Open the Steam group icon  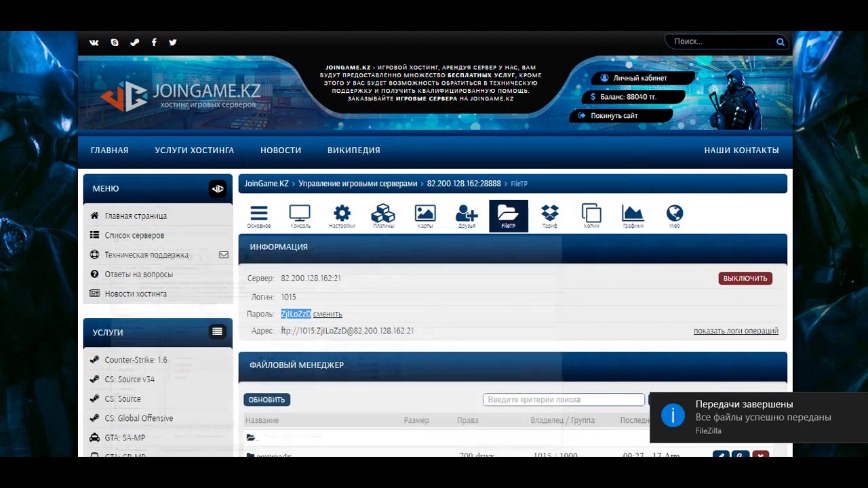134,42
